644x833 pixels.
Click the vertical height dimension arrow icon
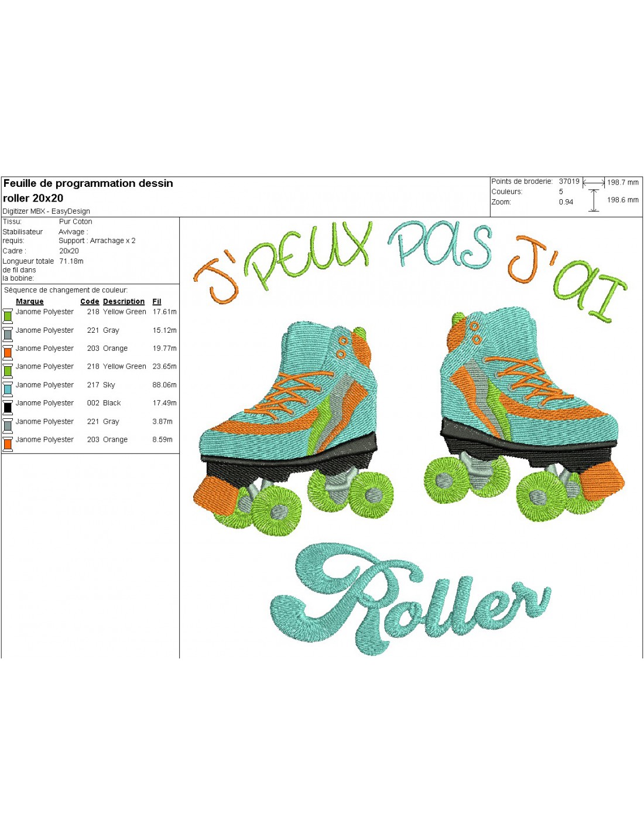[x=594, y=200]
